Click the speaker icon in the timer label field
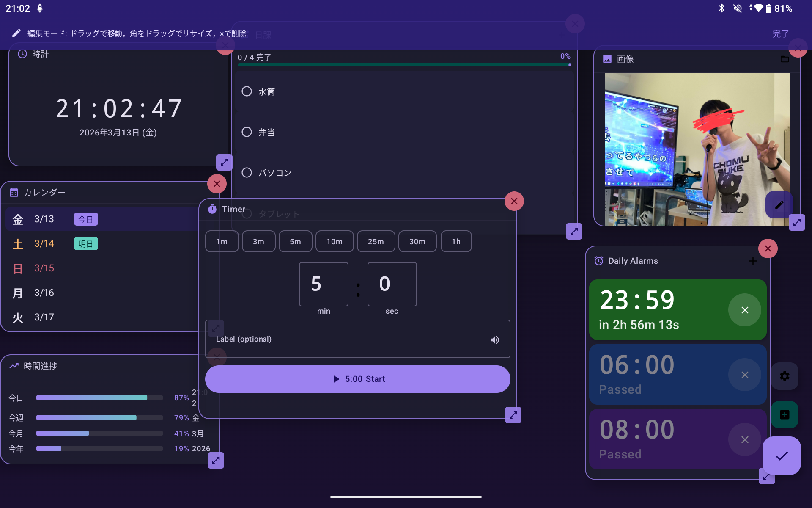Viewport: 812px width, 508px height. coord(494,340)
